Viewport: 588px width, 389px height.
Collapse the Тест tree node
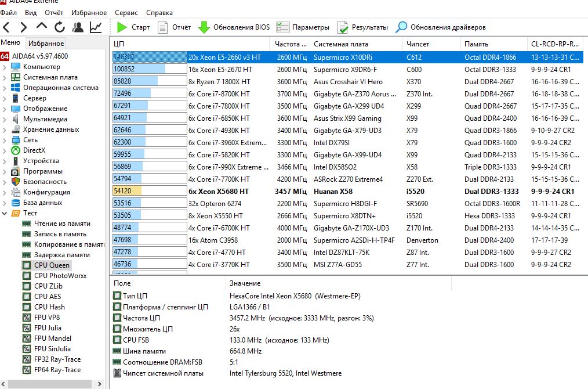(5, 213)
